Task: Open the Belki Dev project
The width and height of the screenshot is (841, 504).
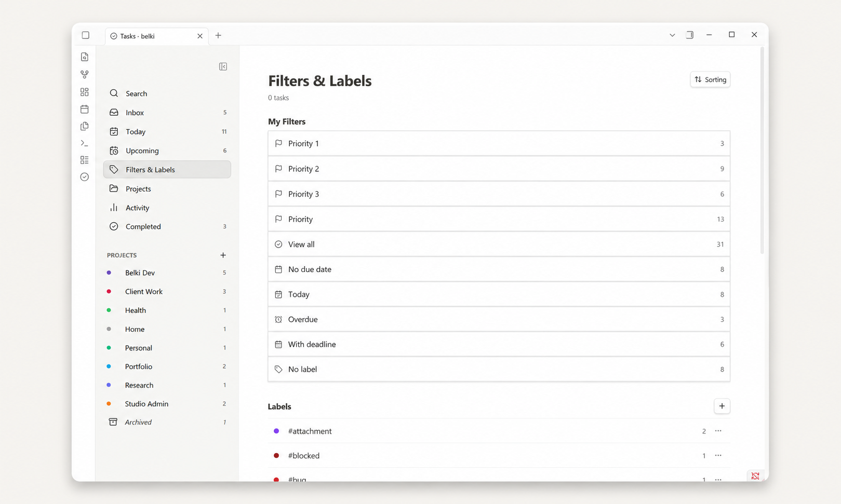Action: (x=167, y=273)
